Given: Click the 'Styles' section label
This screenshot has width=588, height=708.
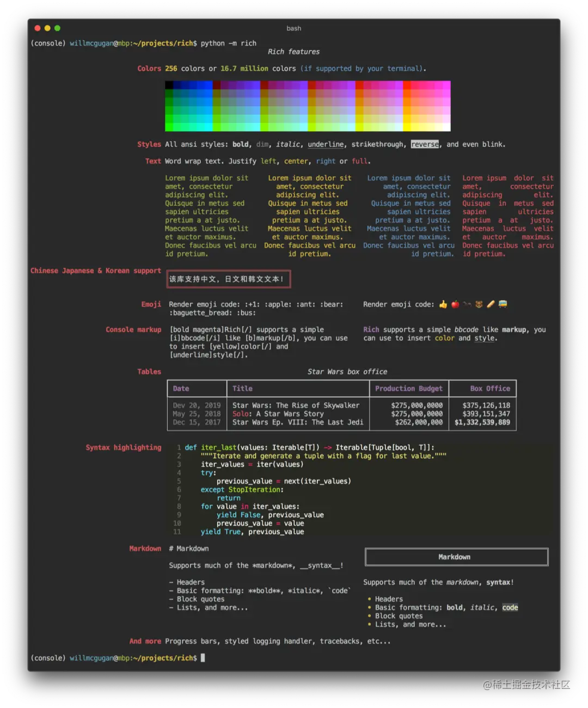Looking at the screenshot, I should 149,144.
